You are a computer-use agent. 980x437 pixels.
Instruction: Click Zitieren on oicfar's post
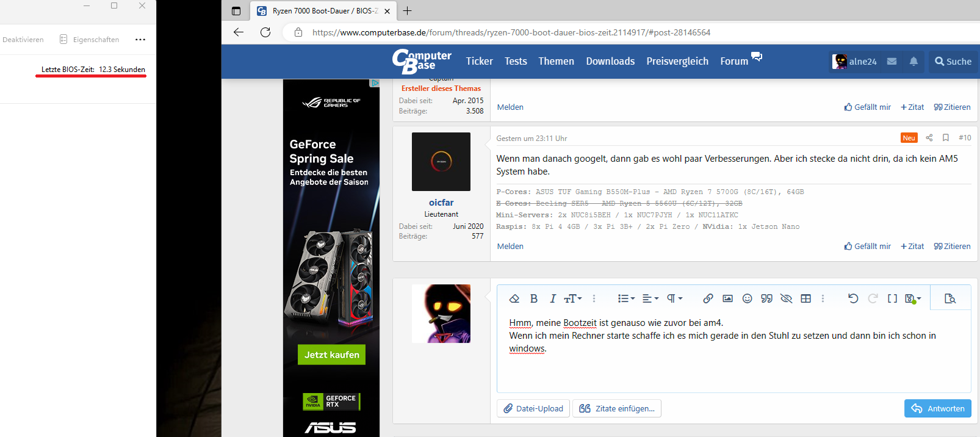pyautogui.click(x=952, y=247)
